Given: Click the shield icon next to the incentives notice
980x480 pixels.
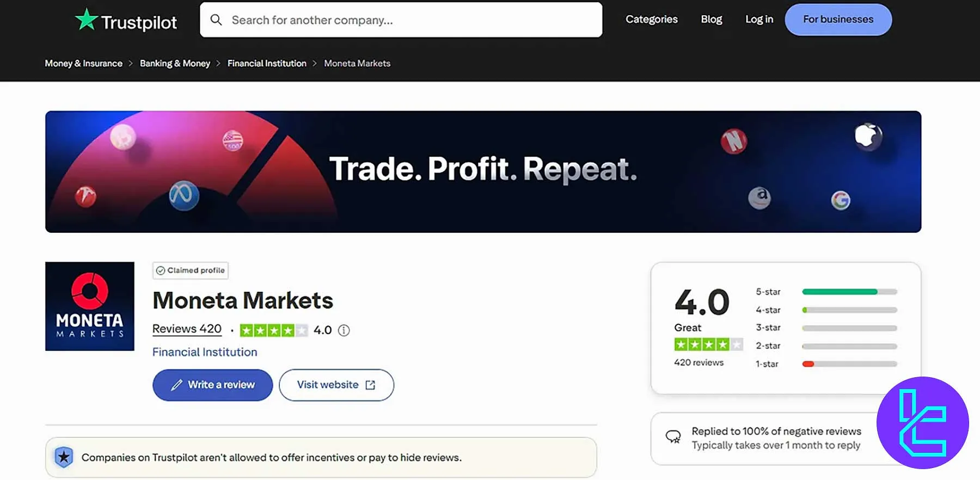Looking at the screenshot, I should click(x=64, y=457).
